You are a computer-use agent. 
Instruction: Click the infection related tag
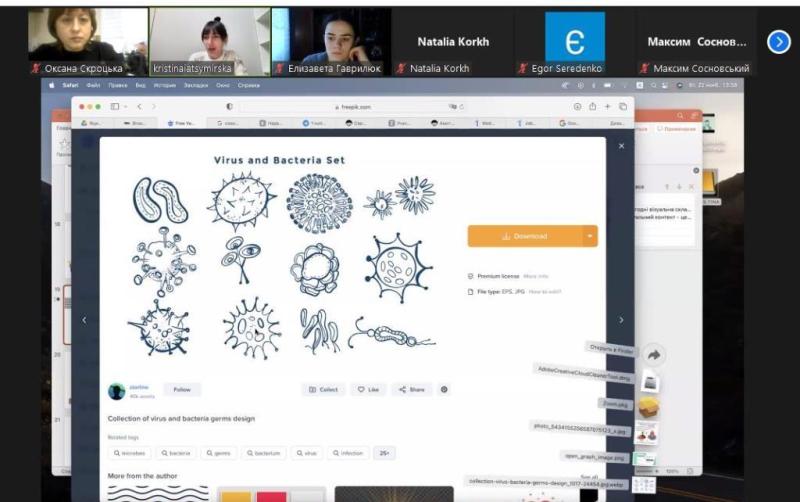tap(348, 453)
